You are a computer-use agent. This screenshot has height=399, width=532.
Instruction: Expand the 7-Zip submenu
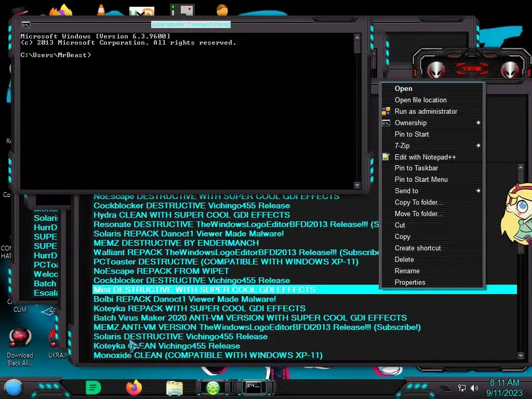[432, 145]
